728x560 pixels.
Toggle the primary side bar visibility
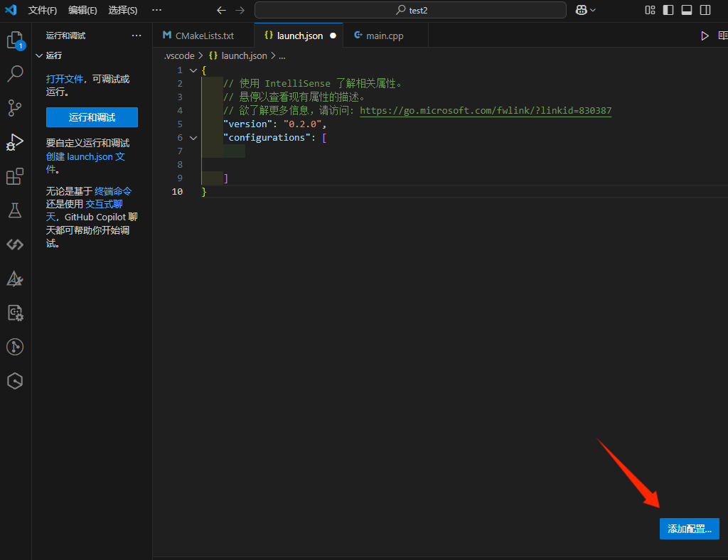668,10
